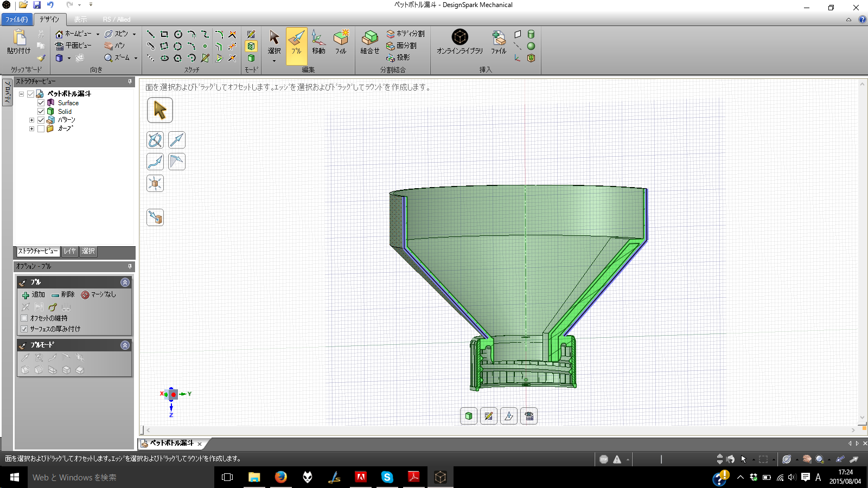Viewport: 868px width, 488px height.
Task: Switch to the デザイン ribbon tab
Action: 49,20
